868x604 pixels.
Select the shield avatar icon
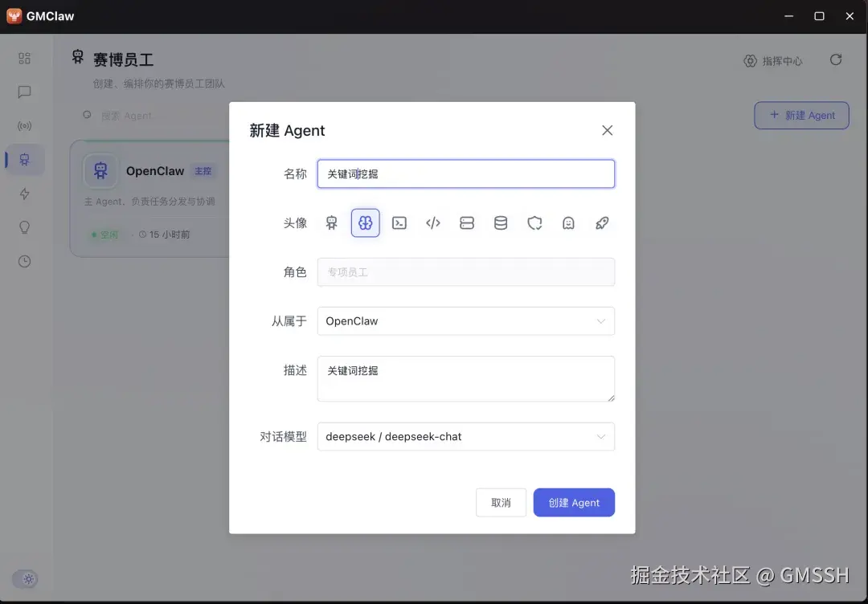[x=534, y=222]
